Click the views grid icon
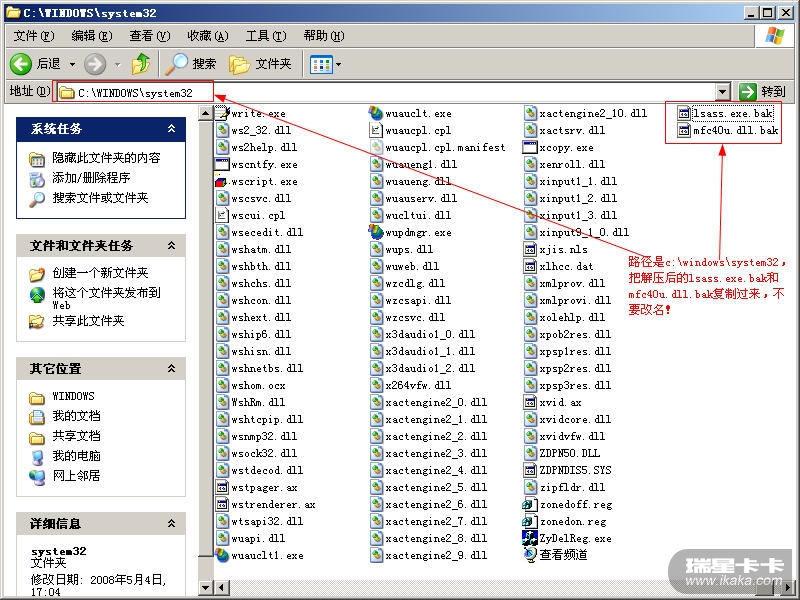Viewport: 800px width, 600px height. (x=321, y=65)
